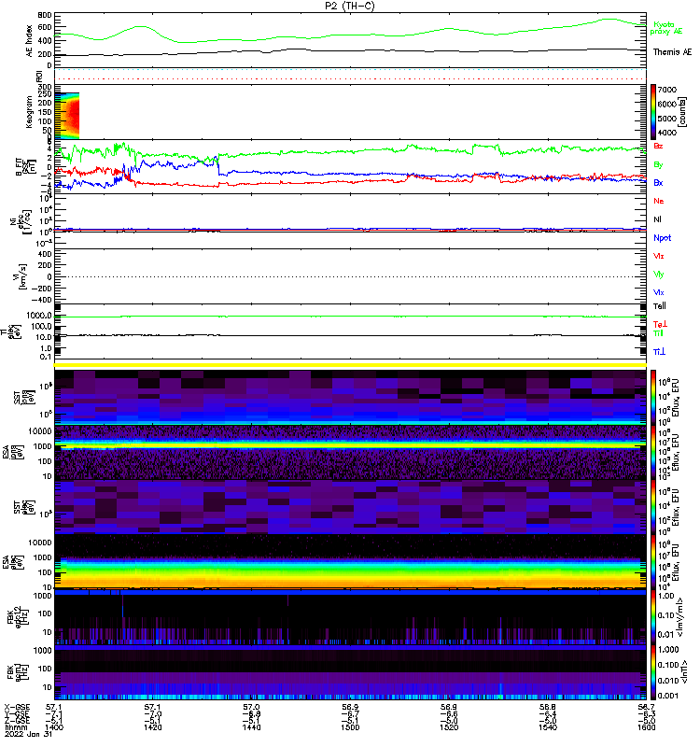Click the Viz velocity legend label
Screen dimensions: 700x747
(659, 256)
